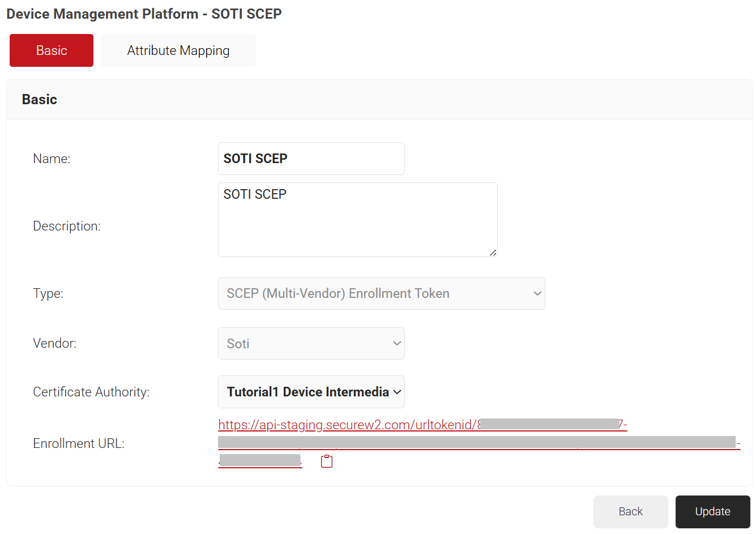Click the "Name:" field label

tap(52, 159)
